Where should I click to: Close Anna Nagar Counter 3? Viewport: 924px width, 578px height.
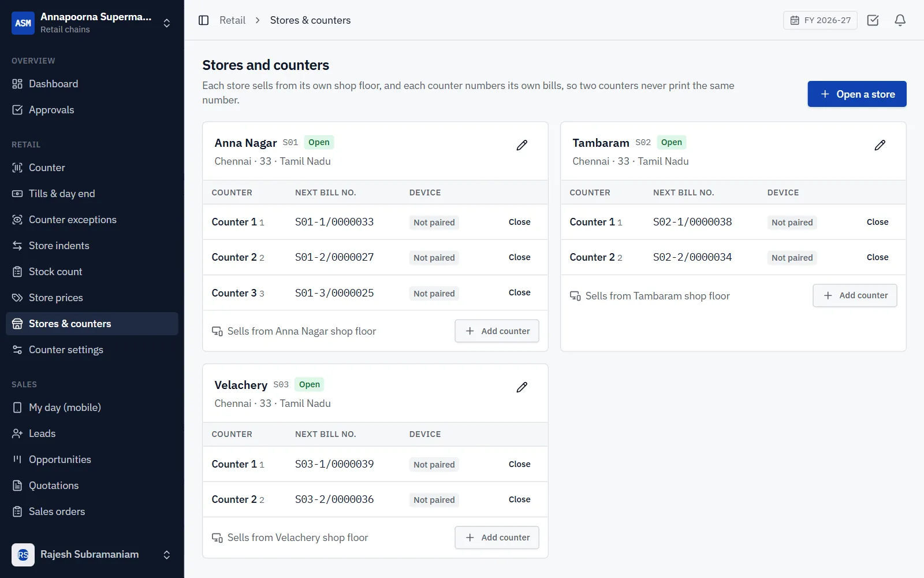tap(519, 292)
